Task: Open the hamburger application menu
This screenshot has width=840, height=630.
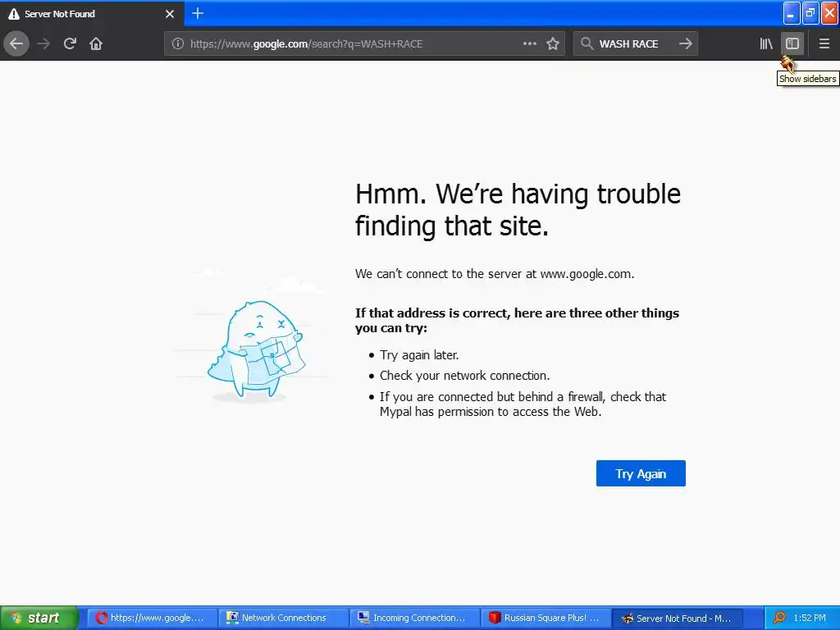Action: tap(824, 43)
